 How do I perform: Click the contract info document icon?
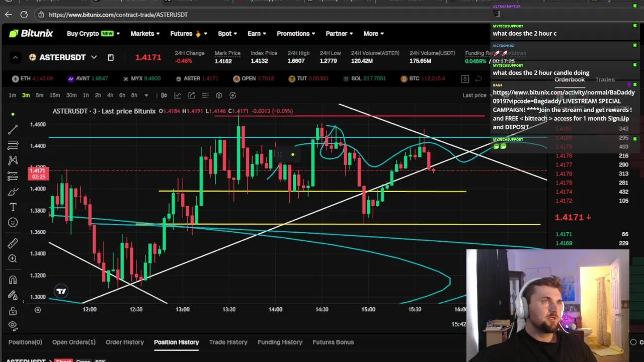[x=111, y=57]
